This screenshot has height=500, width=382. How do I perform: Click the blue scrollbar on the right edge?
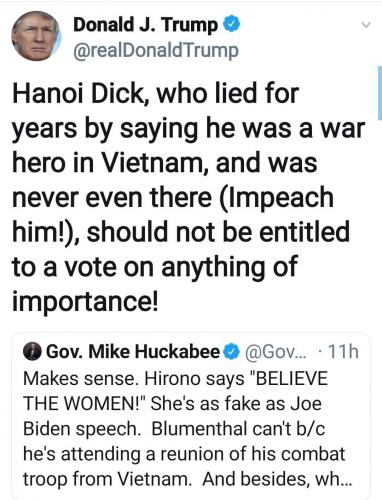pyautogui.click(x=380, y=93)
